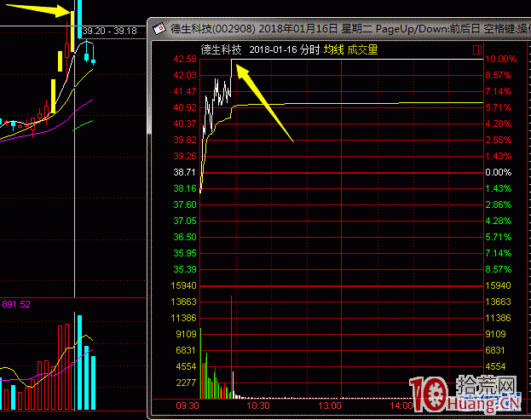Click the green 1.43% percent label

pos(498,188)
